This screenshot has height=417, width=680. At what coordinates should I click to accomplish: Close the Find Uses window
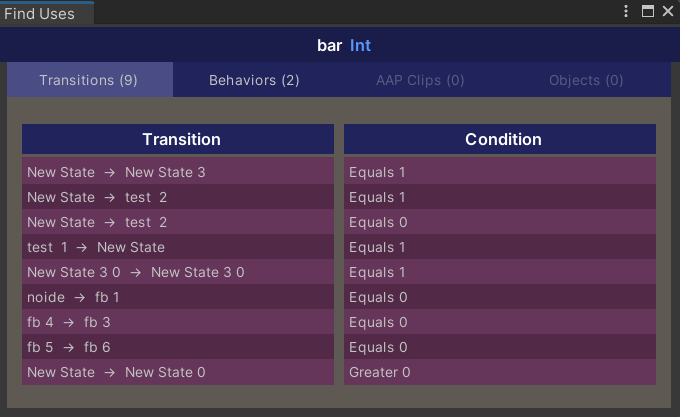(668, 11)
